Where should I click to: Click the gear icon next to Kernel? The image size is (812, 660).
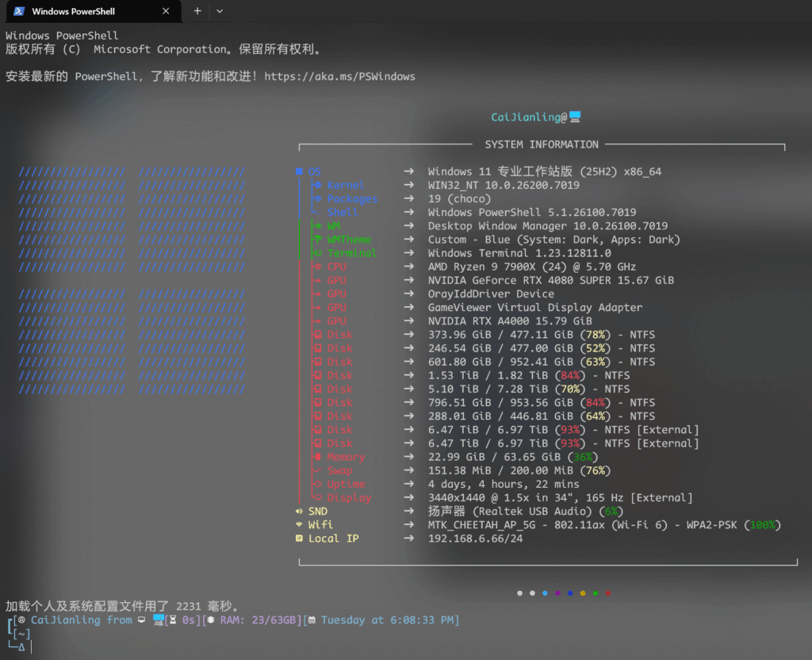[x=317, y=186]
